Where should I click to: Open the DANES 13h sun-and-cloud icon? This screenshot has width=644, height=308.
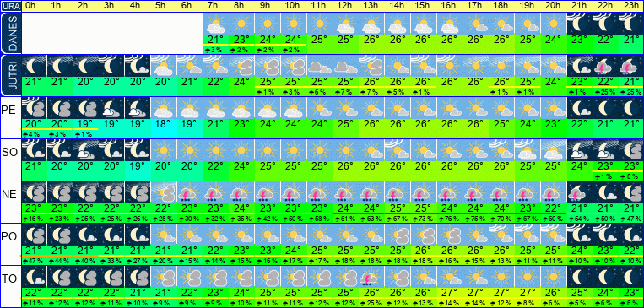pyautogui.click(x=371, y=24)
